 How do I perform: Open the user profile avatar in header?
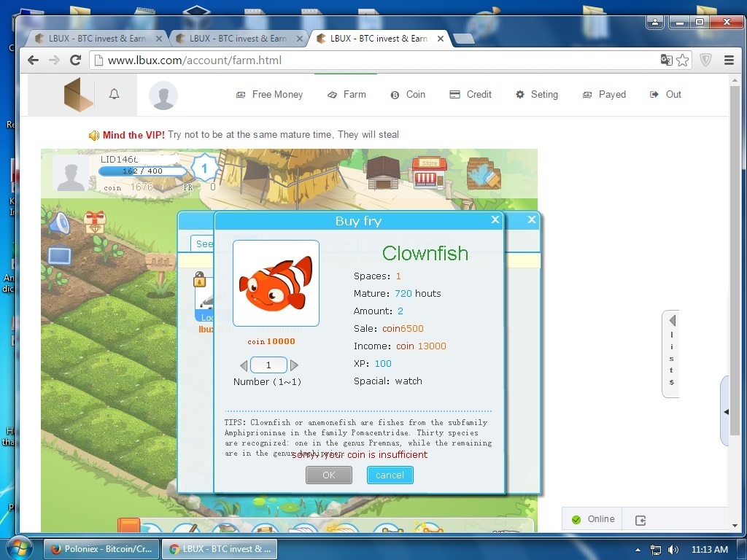pos(163,96)
